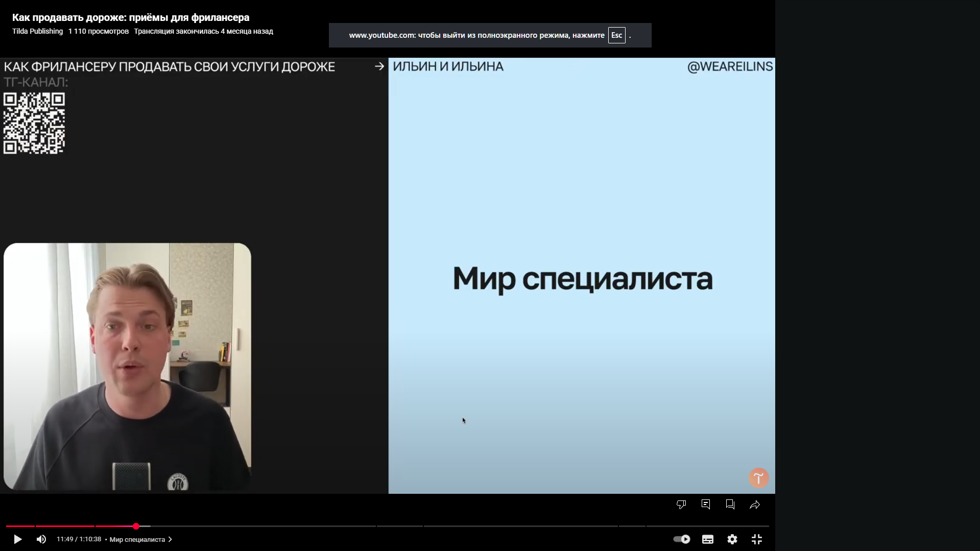Image resolution: width=980 pixels, height=551 pixels.
Task: Open the comments panel icon
Action: [x=706, y=505]
